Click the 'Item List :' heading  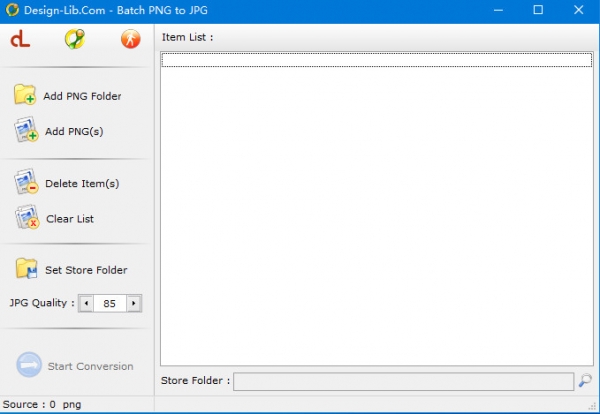(x=187, y=37)
